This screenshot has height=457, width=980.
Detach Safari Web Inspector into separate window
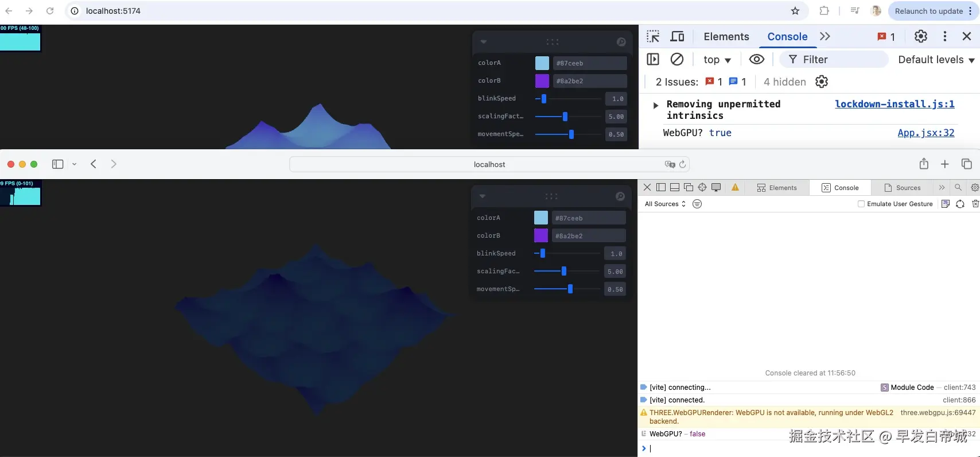(x=689, y=187)
